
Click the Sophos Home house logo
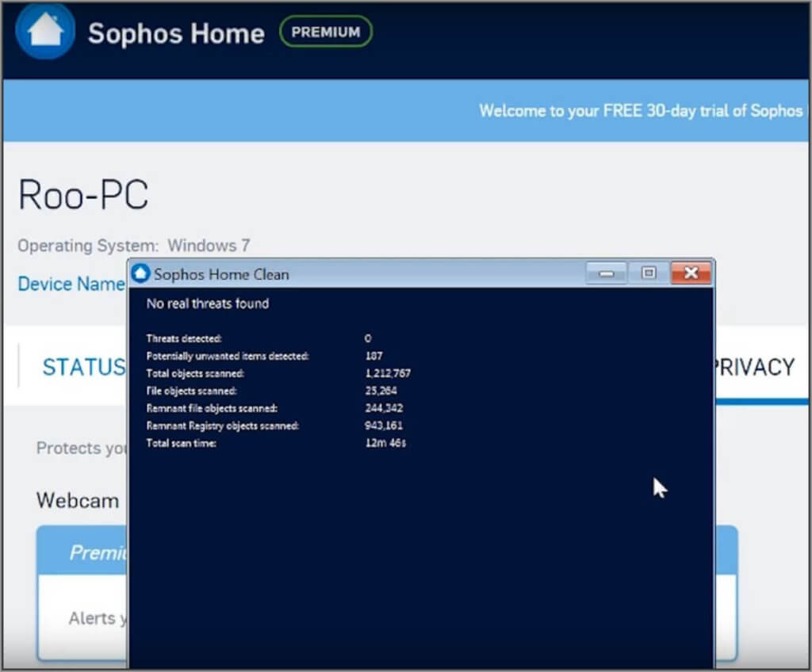[x=45, y=31]
